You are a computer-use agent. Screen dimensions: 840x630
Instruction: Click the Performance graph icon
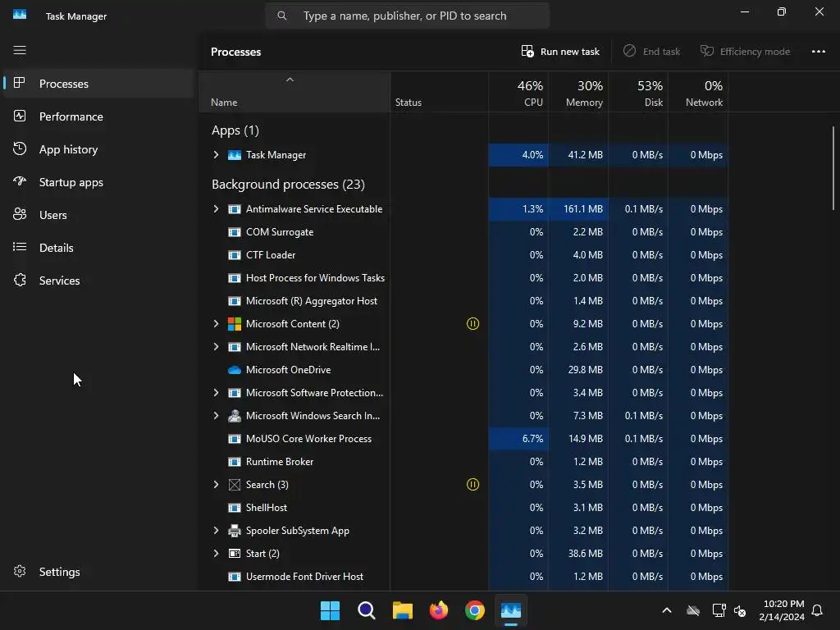20,116
